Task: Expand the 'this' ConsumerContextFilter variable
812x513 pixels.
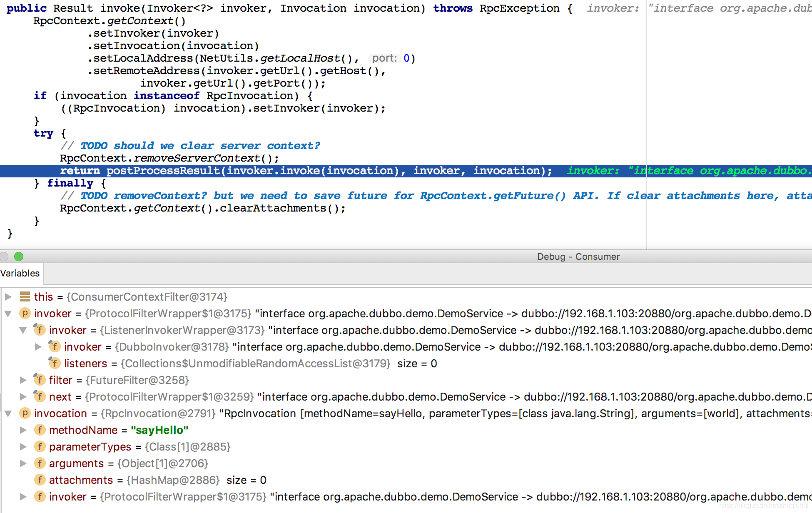Action: [8, 297]
